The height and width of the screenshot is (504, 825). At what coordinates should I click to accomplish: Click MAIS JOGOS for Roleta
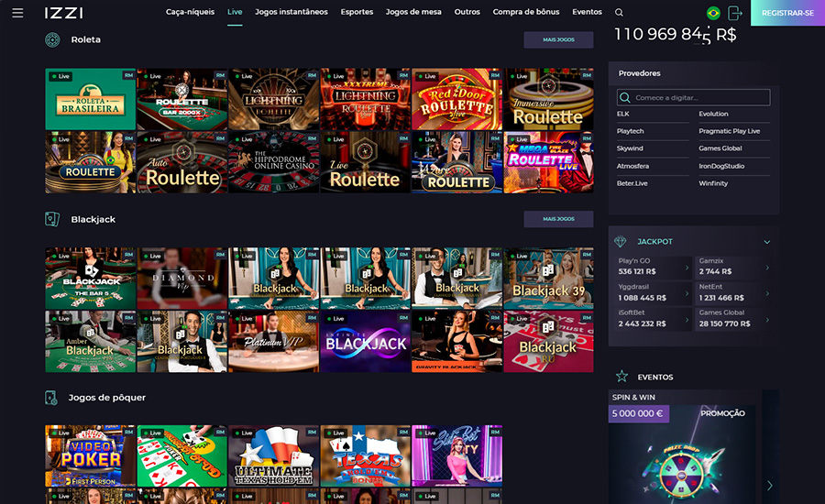click(558, 39)
